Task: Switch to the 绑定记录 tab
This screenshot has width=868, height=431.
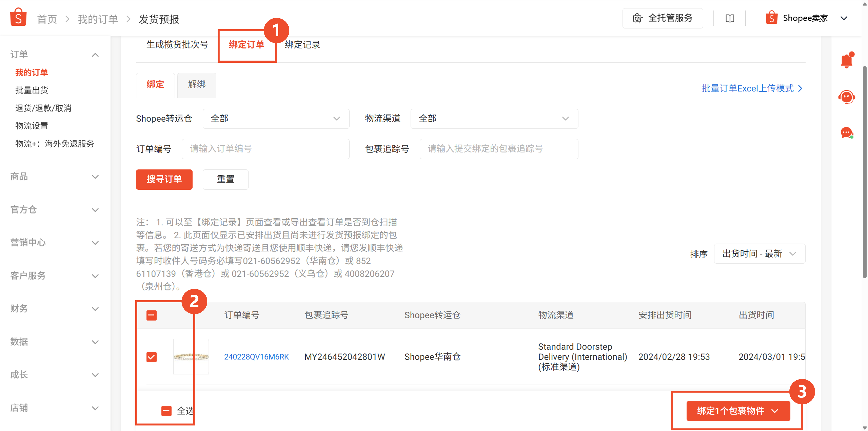Action: 302,45
